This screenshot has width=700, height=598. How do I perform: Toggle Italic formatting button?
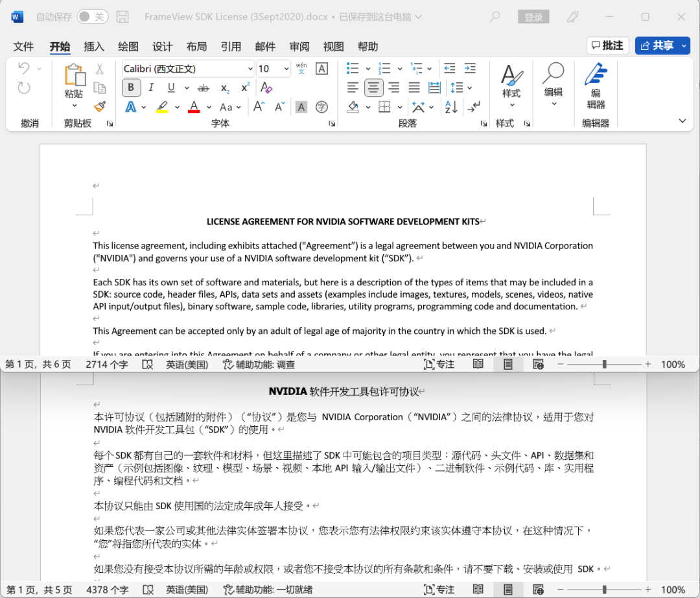coord(151,88)
